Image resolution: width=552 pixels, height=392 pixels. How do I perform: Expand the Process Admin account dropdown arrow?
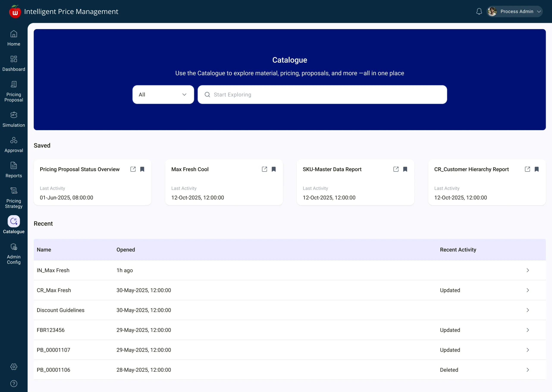coord(539,12)
